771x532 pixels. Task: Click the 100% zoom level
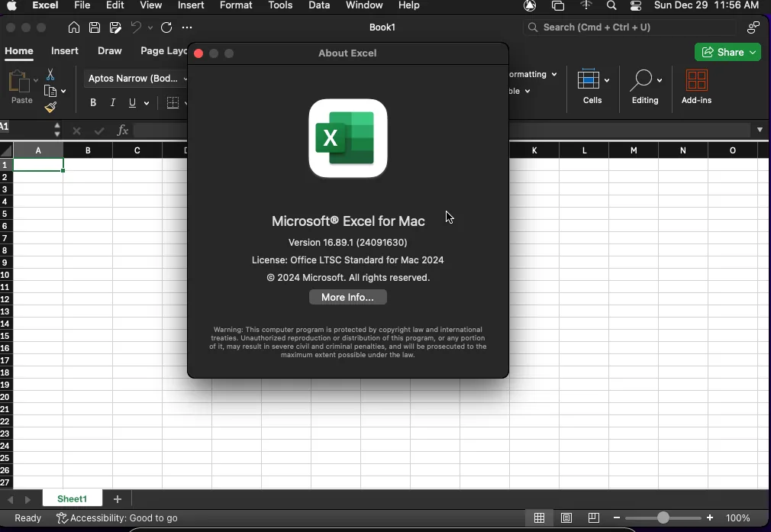[x=737, y=517]
